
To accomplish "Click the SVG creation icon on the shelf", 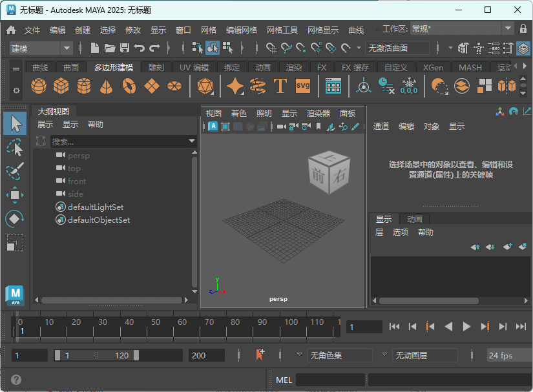I will pyautogui.click(x=302, y=85).
